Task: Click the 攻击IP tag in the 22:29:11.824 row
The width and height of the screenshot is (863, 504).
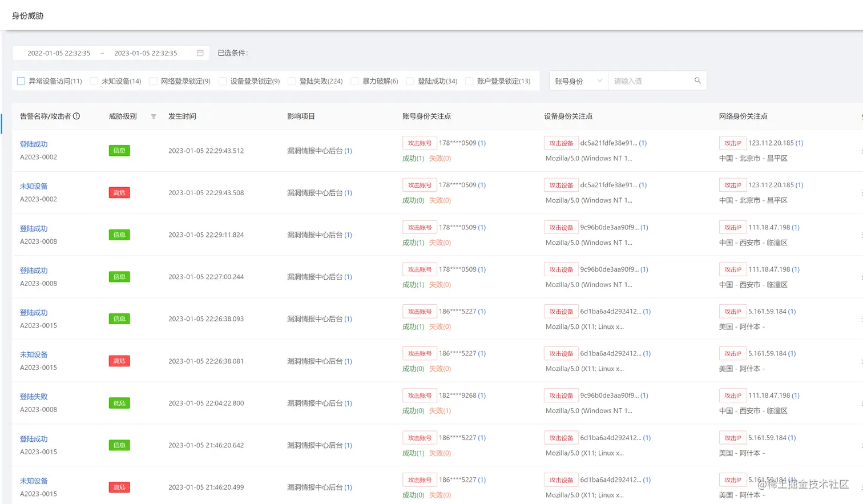Action: [x=732, y=228]
